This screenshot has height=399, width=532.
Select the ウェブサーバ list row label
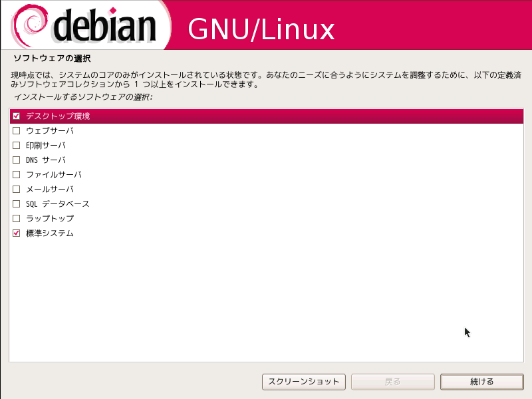pyautogui.click(x=50, y=130)
